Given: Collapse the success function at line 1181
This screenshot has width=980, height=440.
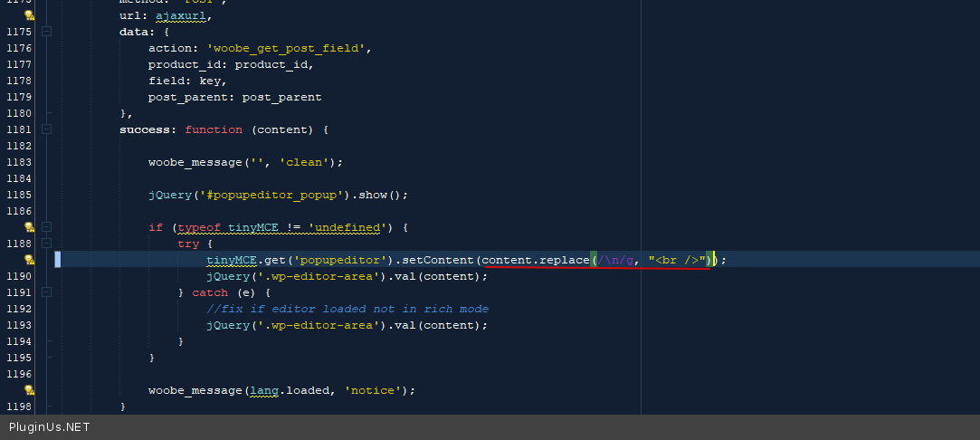Looking at the screenshot, I should tap(46, 129).
